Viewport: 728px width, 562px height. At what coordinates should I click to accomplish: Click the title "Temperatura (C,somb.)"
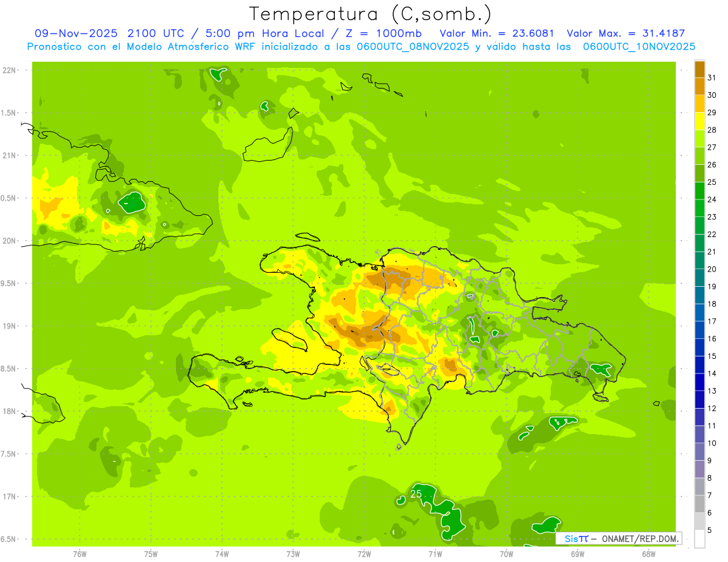click(371, 13)
